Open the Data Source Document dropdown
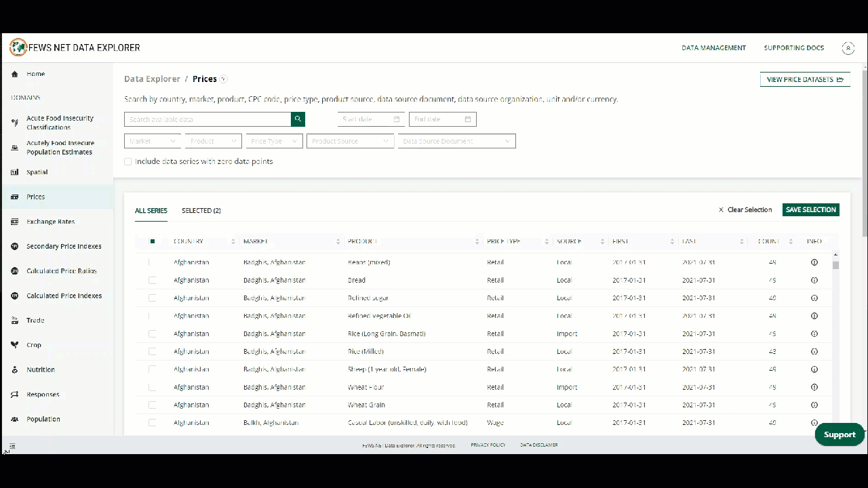 [456, 141]
